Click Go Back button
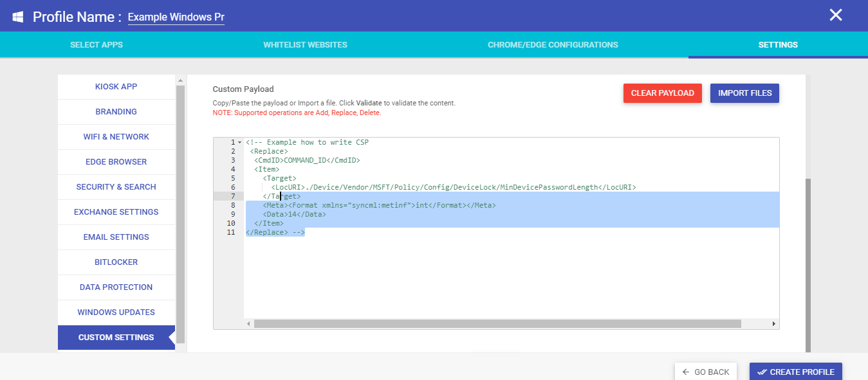868x380 pixels. point(706,372)
